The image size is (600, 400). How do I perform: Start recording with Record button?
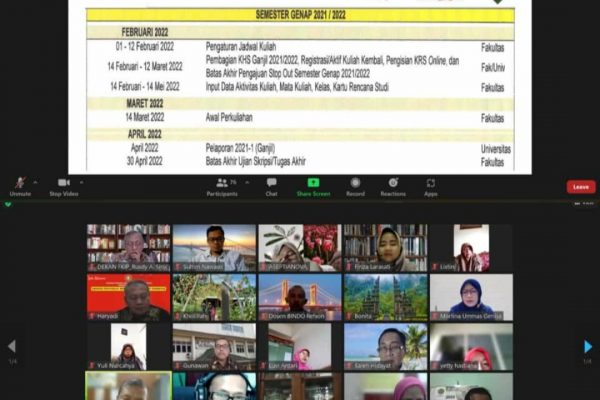354,184
